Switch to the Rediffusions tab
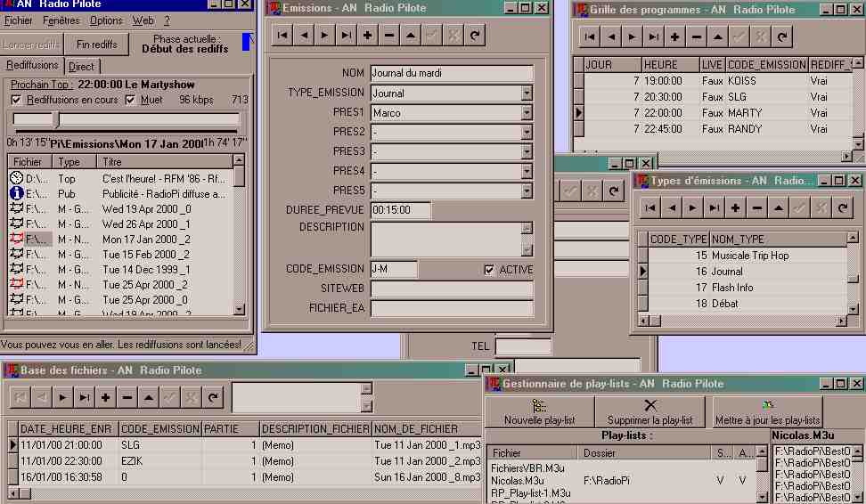866x504 pixels. [32, 65]
